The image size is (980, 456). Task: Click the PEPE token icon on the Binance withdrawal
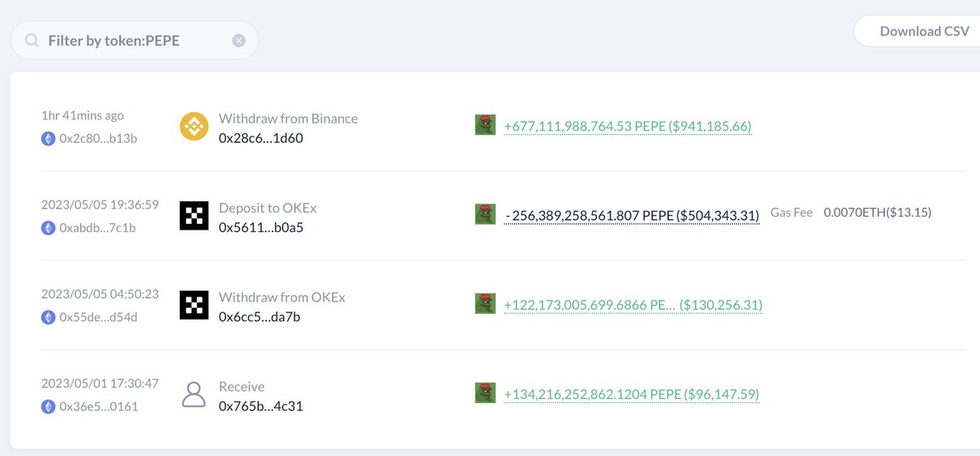[485, 125]
